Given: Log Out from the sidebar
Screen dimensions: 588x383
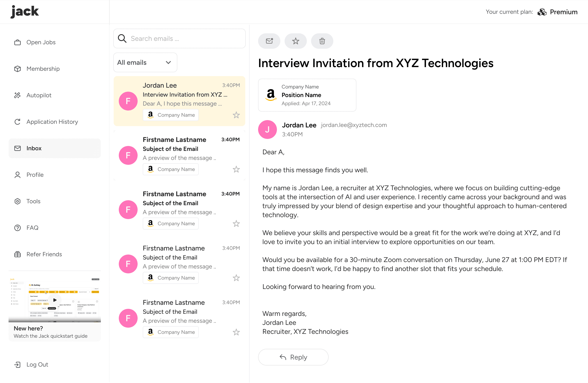Looking at the screenshot, I should tap(37, 365).
